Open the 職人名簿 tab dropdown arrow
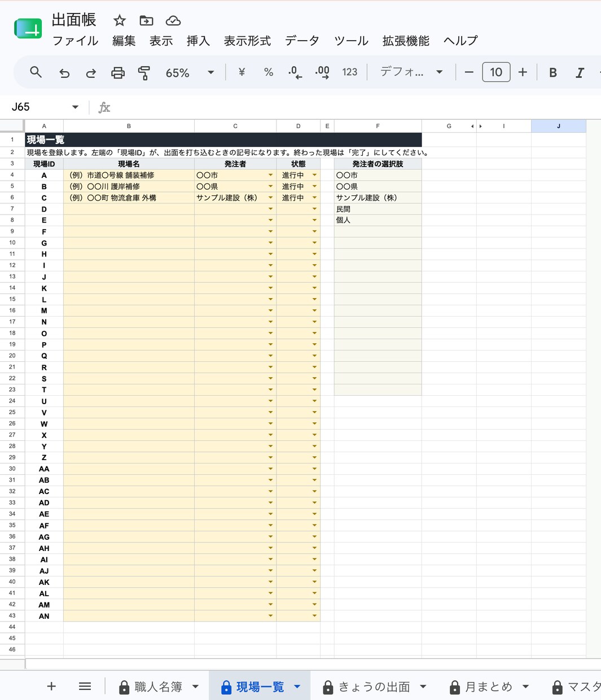Image resolution: width=601 pixels, height=700 pixels. 195,687
